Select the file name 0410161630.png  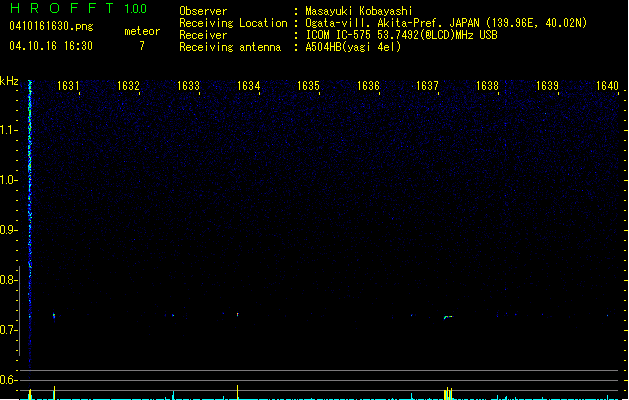point(51,26)
